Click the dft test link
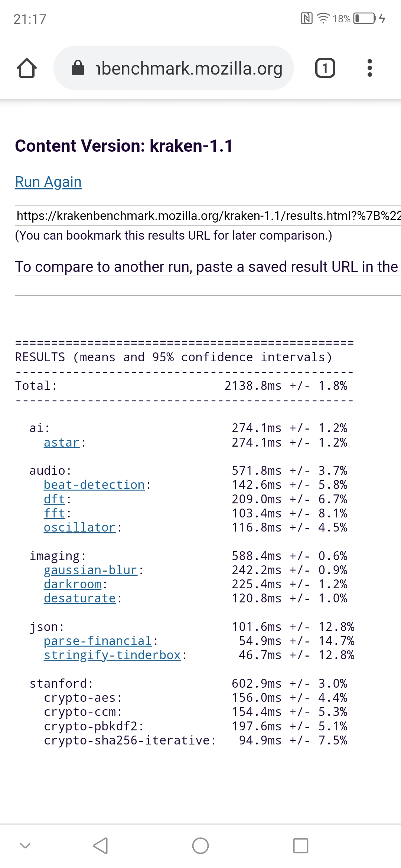 (x=54, y=499)
